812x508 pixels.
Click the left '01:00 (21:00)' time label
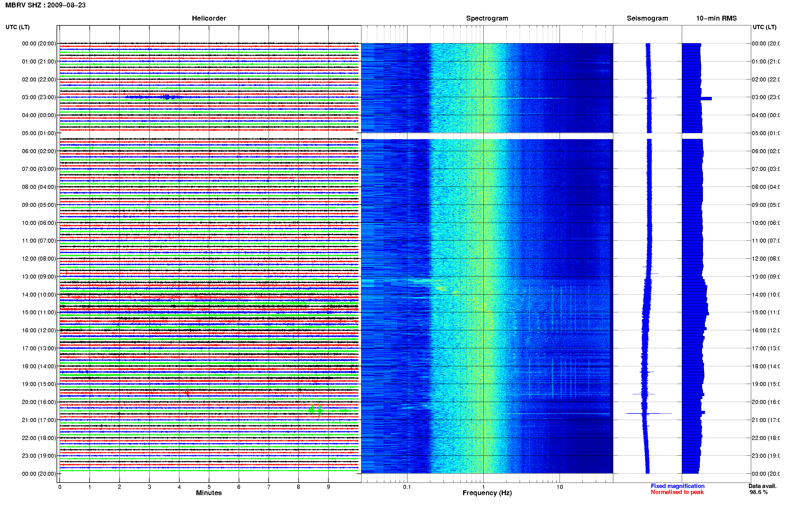pos(39,61)
